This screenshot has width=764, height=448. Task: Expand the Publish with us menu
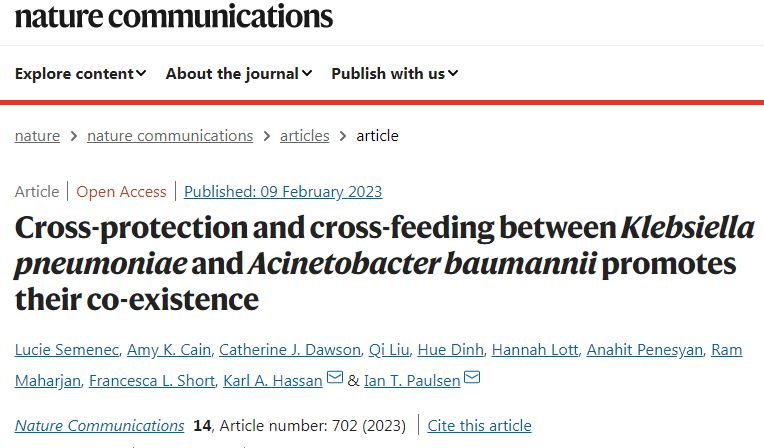(395, 73)
